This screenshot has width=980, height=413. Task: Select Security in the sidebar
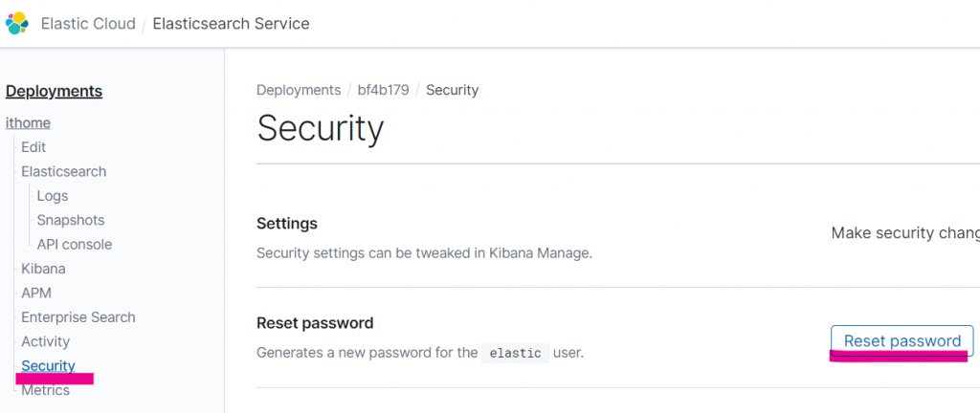click(48, 366)
